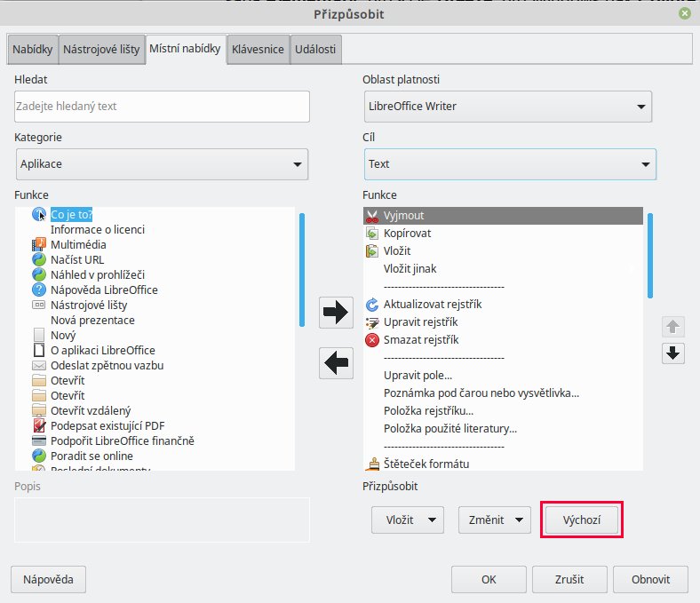700x603 pixels.
Task: Click the O aplikaci LibreOffice icon
Action: (39, 351)
